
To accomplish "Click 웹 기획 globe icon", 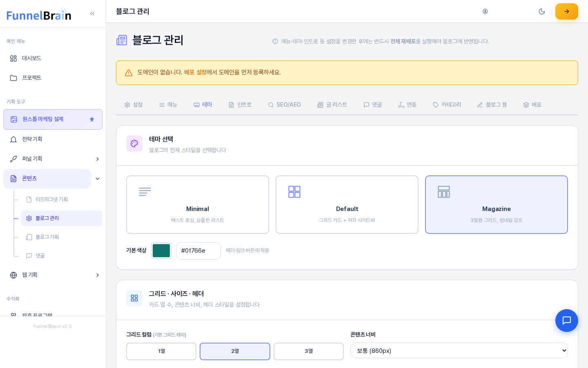I will 13,275.
